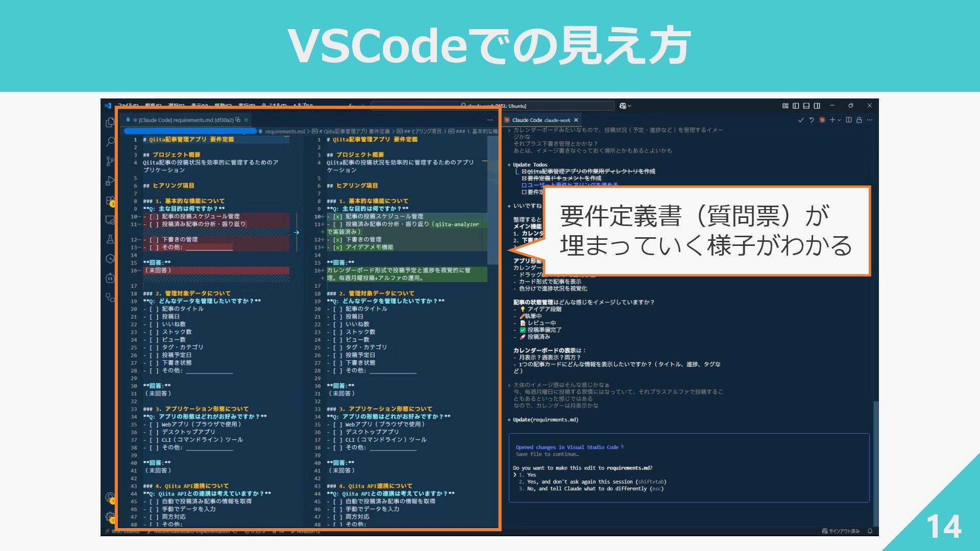Open the Run and Debug view
Screen dimensions: 980x551
[110, 181]
